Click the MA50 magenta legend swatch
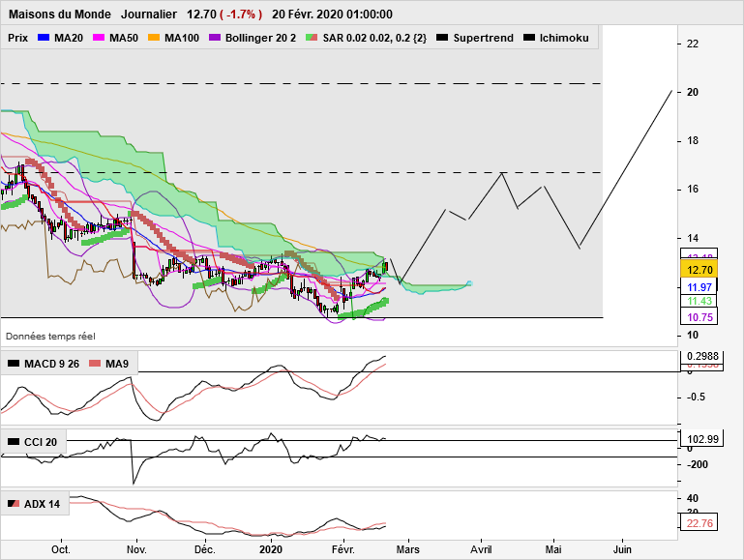Image resolution: width=744 pixels, height=560 pixels. 99,38
